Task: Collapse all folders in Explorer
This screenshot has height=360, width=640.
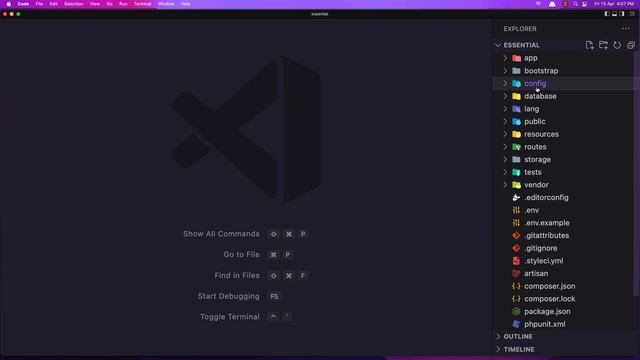Action: pos(631,45)
